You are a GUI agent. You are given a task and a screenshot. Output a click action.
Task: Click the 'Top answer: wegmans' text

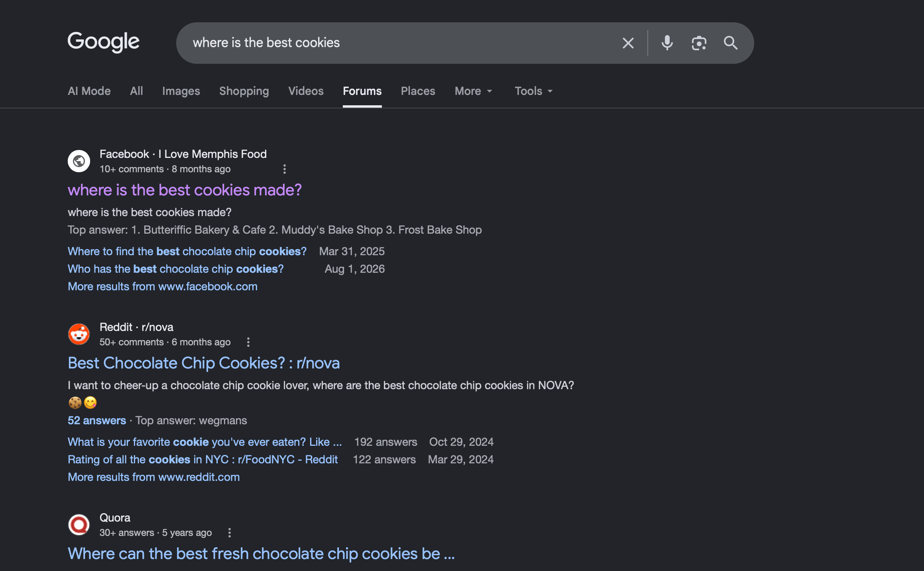pyautogui.click(x=191, y=420)
